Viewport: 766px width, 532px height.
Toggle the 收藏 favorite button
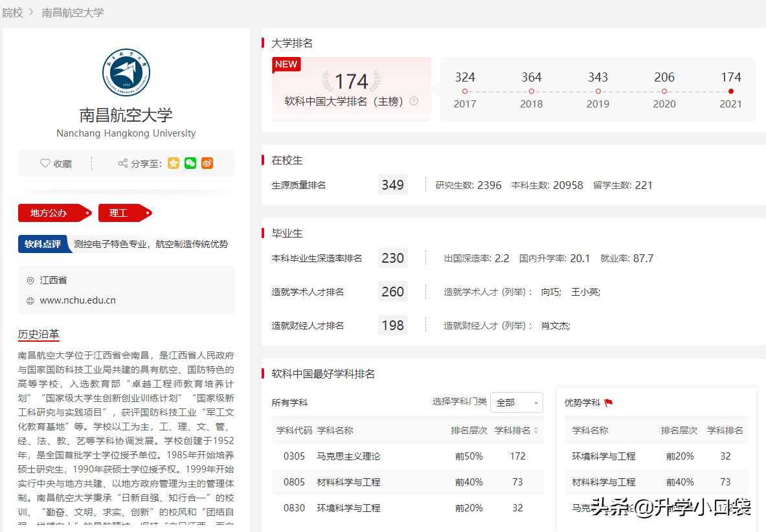56,163
